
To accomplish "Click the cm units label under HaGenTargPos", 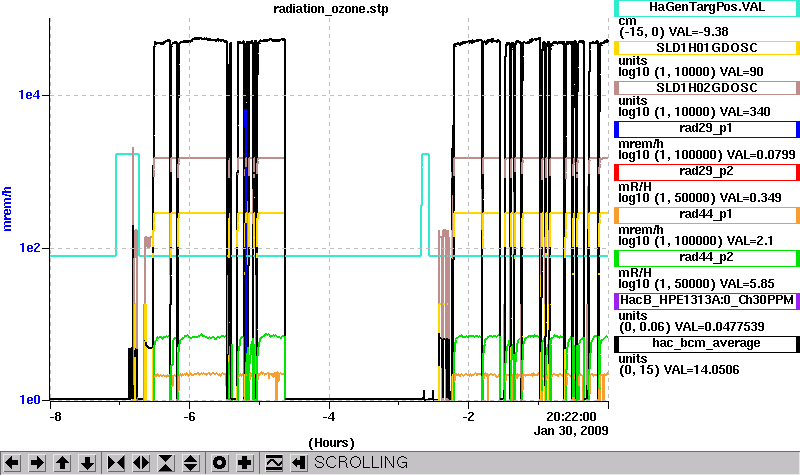I will point(627,21).
